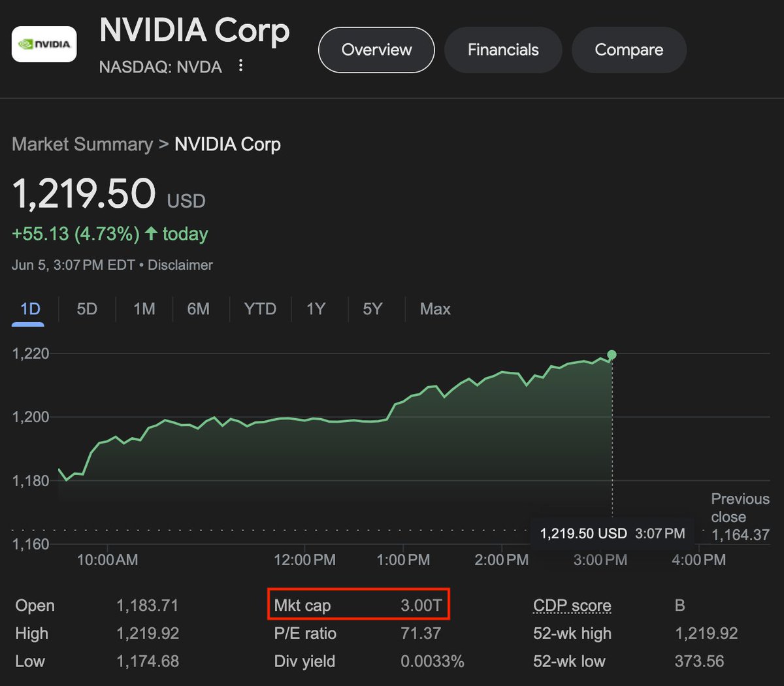Screen dimensions: 784x686
Task: Click the NASDAQ: NVDA ticker text
Action: click(161, 67)
